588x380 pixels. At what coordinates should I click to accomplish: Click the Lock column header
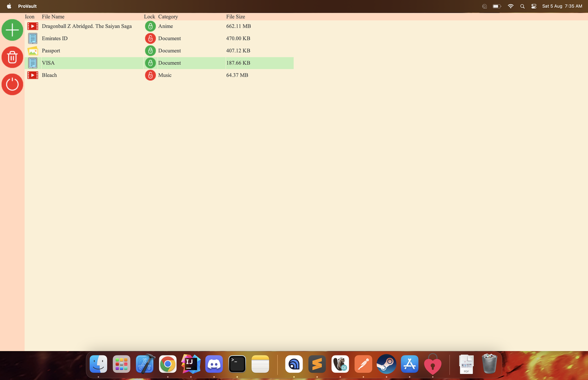point(150,17)
